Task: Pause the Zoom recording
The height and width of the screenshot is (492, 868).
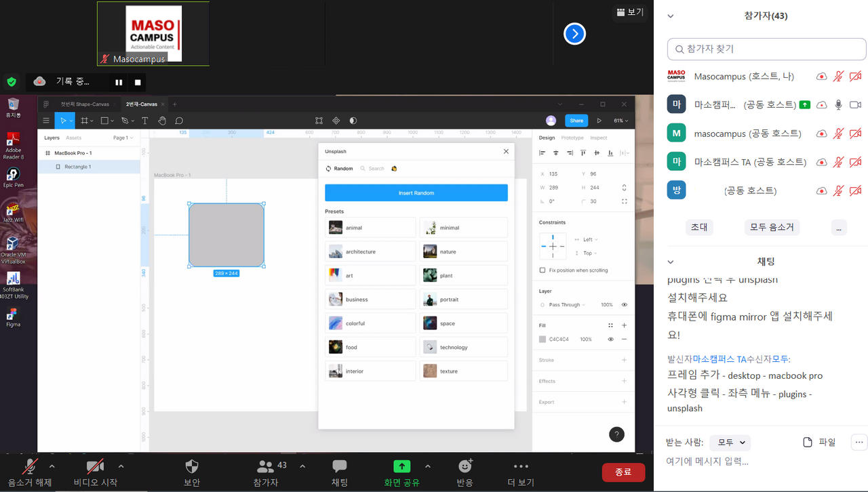Action: point(119,83)
